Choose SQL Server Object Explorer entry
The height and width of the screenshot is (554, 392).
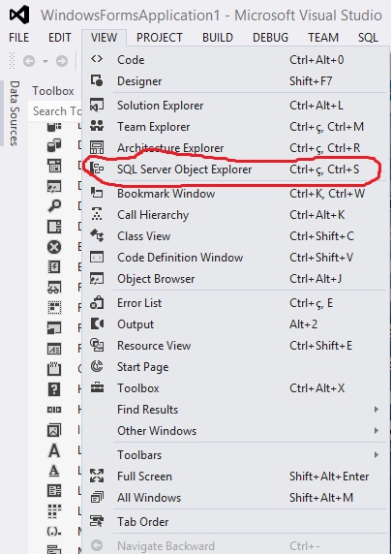coord(233,169)
